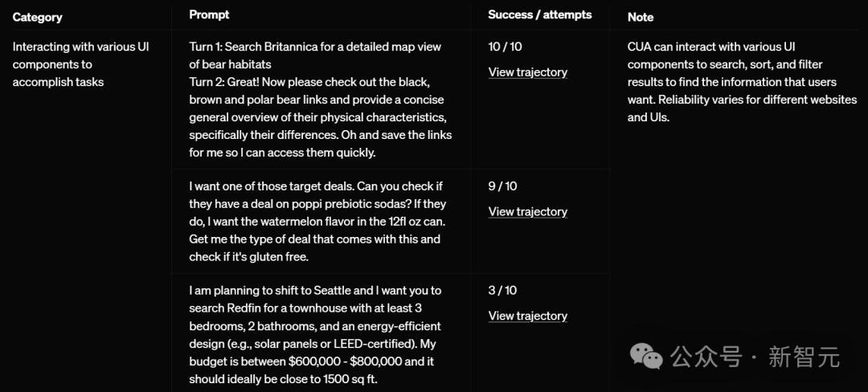
Task: Click the Interacting with various UI components cell
Action: [81, 64]
